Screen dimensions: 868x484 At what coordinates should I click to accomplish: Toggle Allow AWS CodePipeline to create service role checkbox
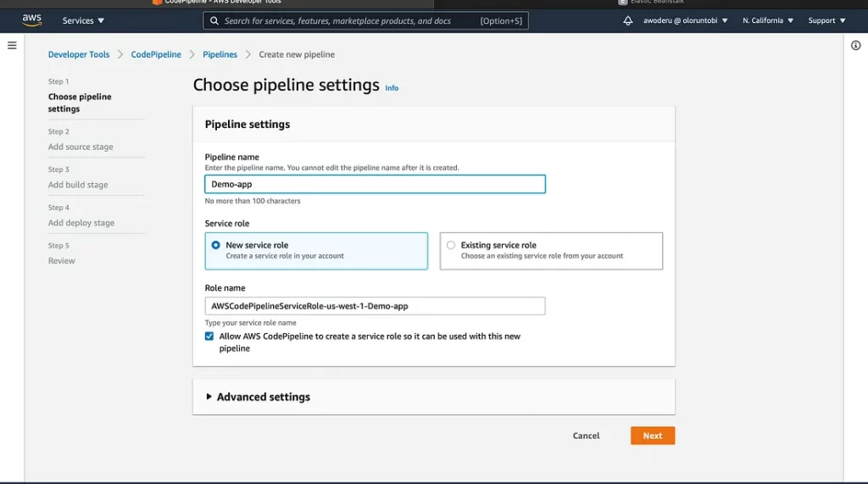209,337
